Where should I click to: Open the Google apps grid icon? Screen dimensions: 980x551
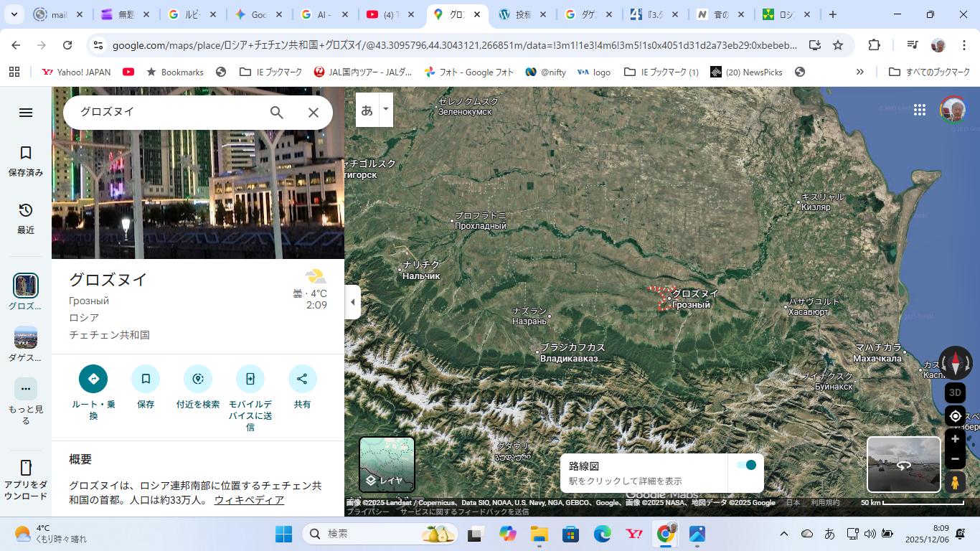[x=920, y=110]
